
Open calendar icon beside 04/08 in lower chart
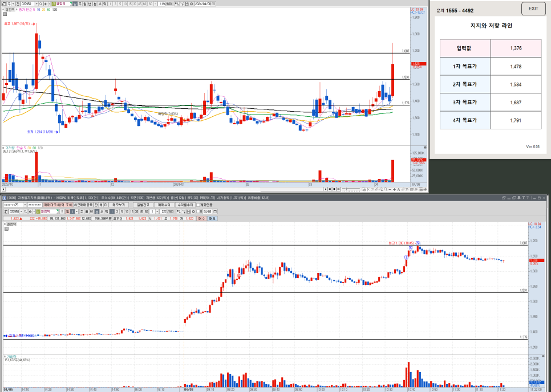pos(215,211)
